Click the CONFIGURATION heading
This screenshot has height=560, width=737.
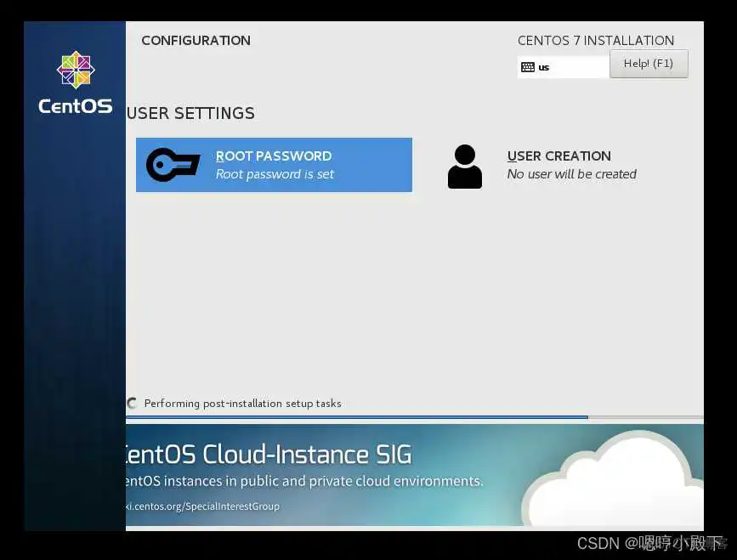tap(196, 41)
